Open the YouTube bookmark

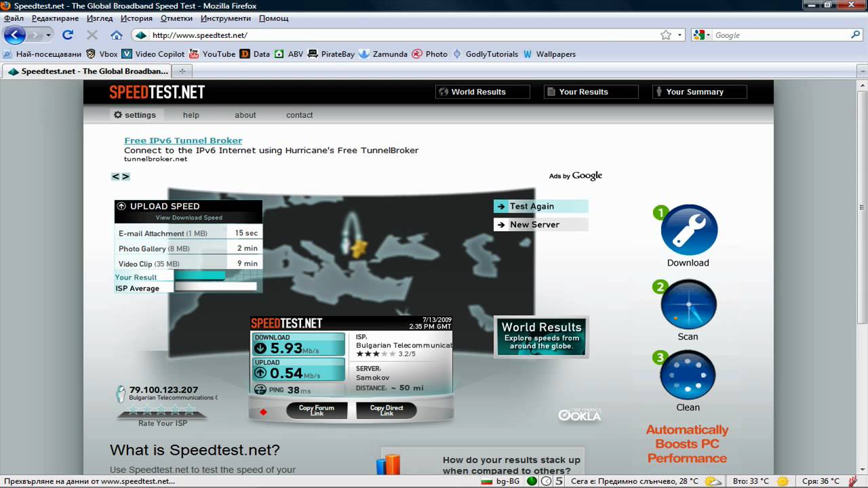212,54
